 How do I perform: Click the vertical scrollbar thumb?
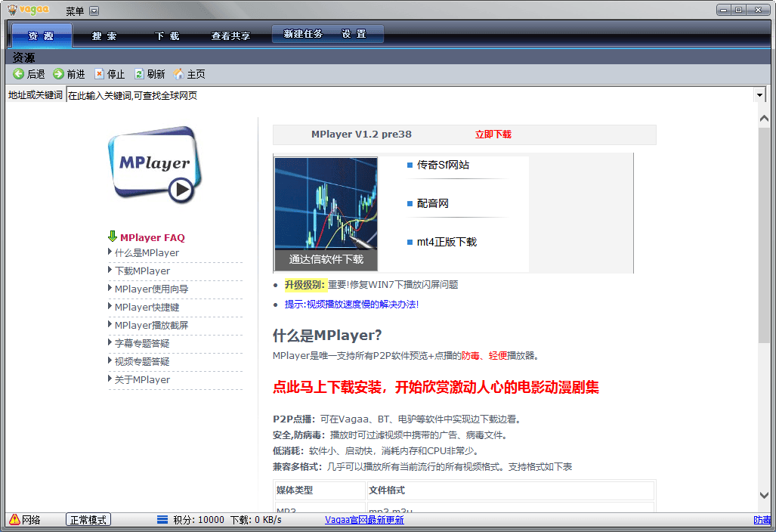(x=764, y=235)
